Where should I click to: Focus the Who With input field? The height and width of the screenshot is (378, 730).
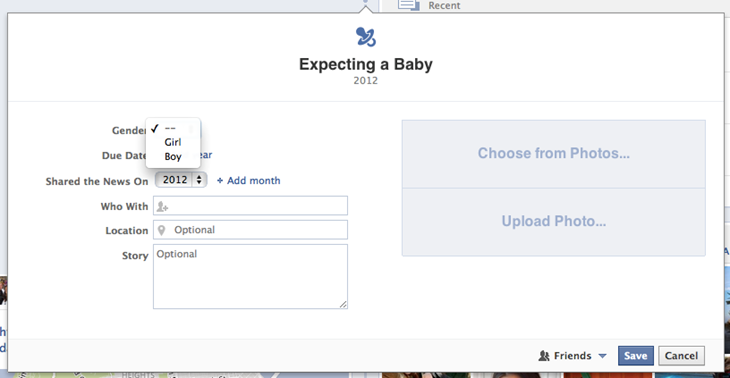coord(250,206)
